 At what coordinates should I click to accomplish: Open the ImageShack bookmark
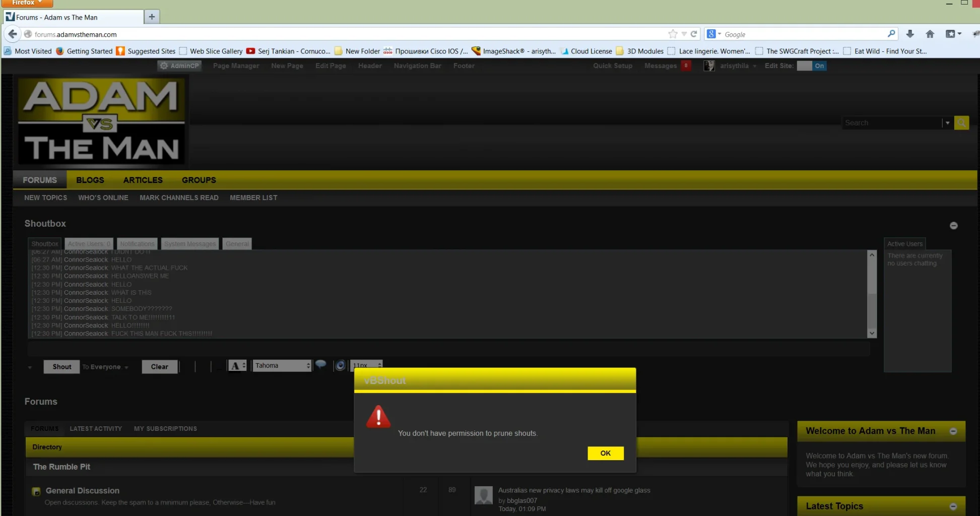pyautogui.click(x=514, y=51)
